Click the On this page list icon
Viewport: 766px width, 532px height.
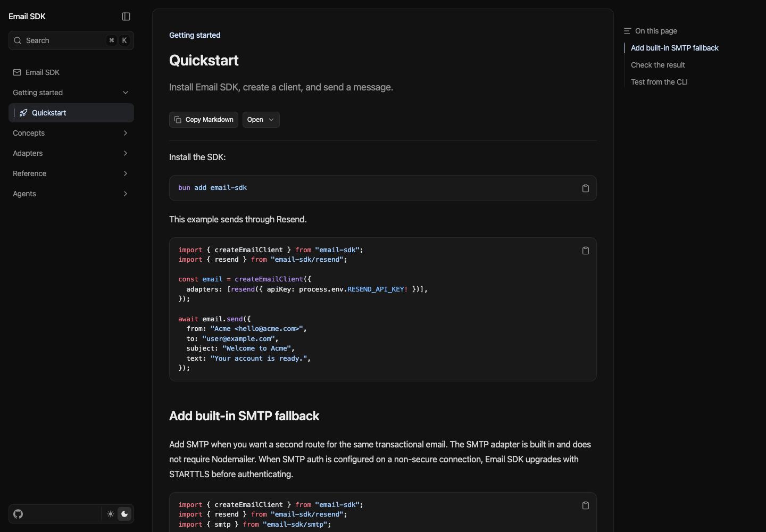pyautogui.click(x=627, y=31)
